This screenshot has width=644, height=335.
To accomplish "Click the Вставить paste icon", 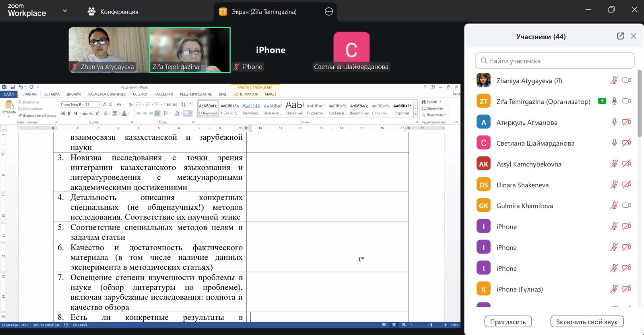I will coord(8,106).
